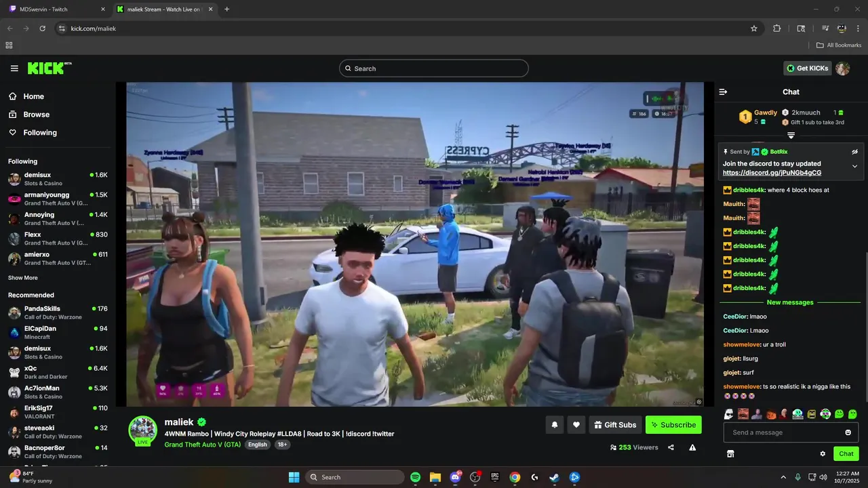Click the KICK logo
The height and width of the screenshot is (488, 868).
click(50, 68)
